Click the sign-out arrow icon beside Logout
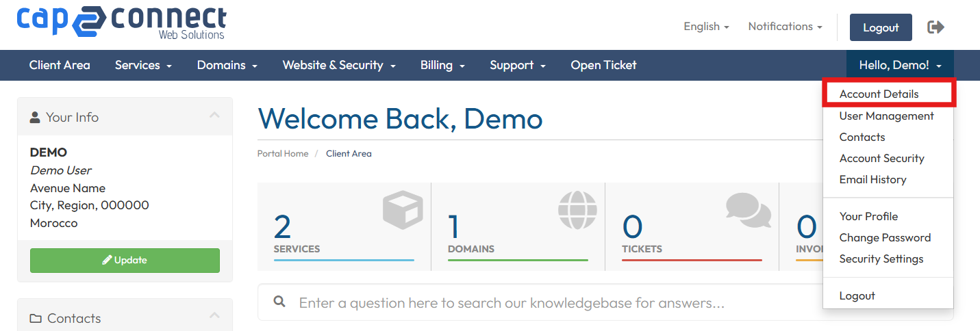Screen dimensions: 980x331 tap(935, 27)
